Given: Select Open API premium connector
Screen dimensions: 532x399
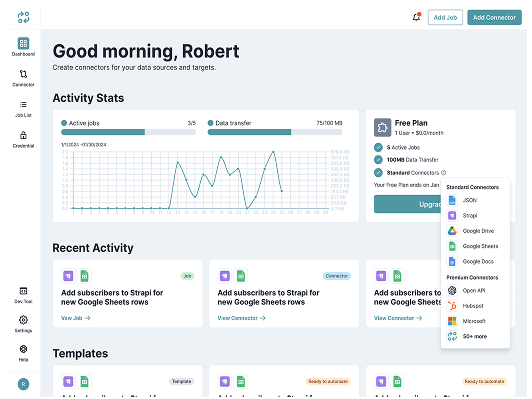Looking at the screenshot, I should point(475,290).
